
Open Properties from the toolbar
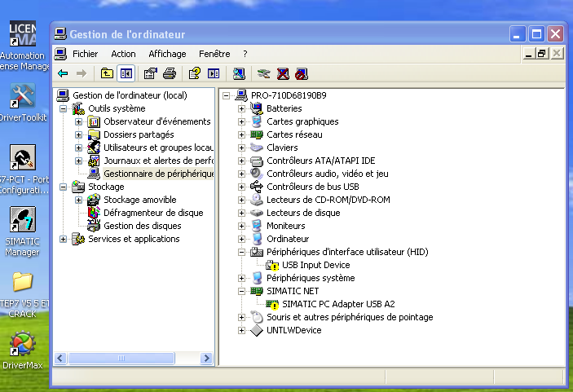150,73
